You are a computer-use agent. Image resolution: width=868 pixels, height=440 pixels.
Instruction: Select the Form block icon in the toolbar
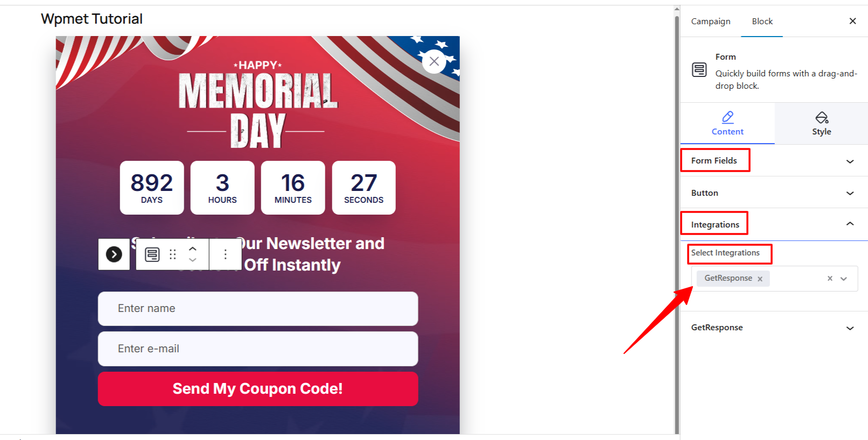click(x=152, y=254)
